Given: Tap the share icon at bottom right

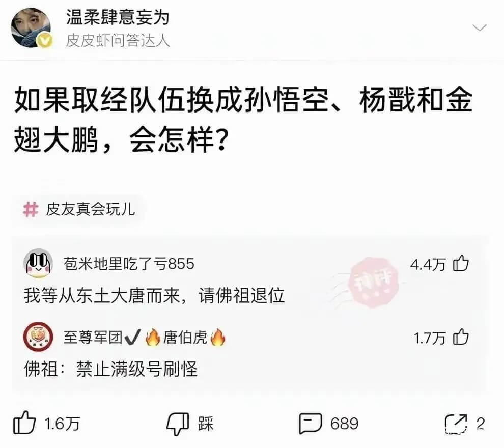Looking at the screenshot, I should (x=456, y=424).
